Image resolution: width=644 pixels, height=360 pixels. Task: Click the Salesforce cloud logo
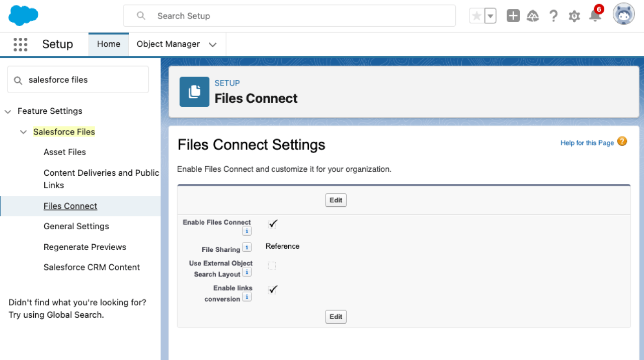[23, 16]
